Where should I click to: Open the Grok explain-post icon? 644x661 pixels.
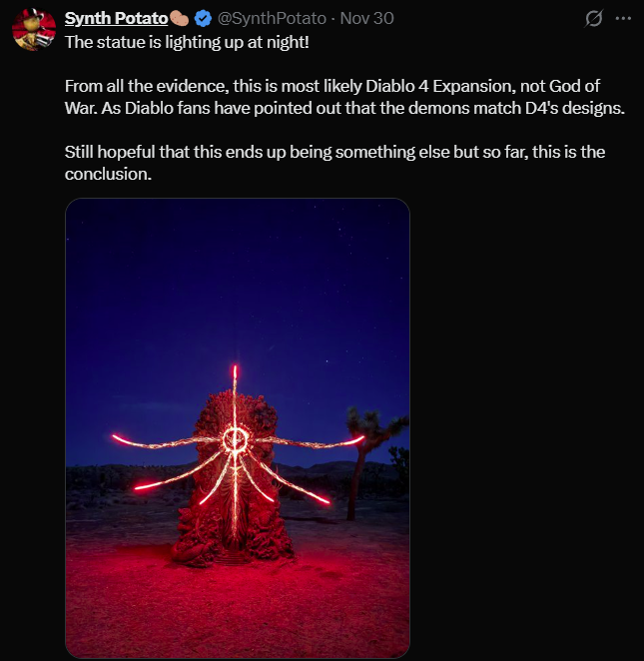pyautogui.click(x=595, y=19)
